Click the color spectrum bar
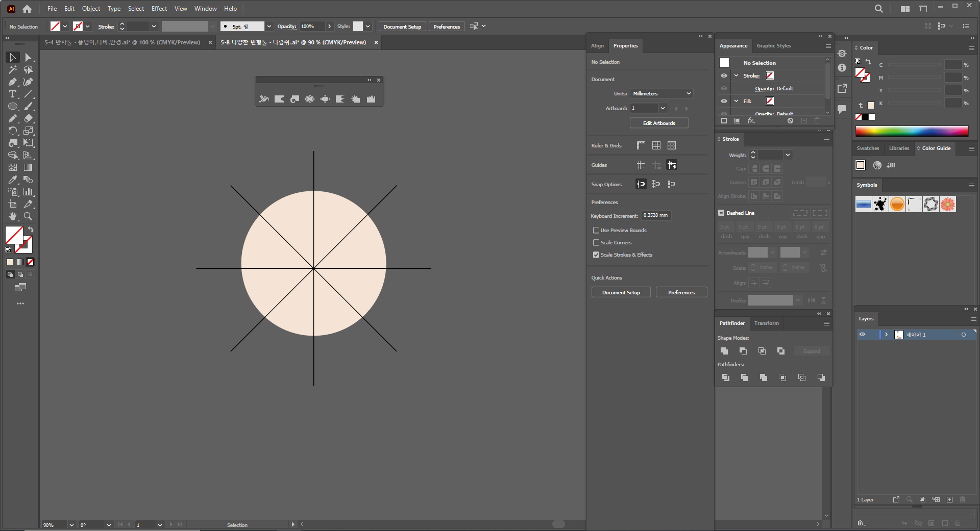 (912, 132)
